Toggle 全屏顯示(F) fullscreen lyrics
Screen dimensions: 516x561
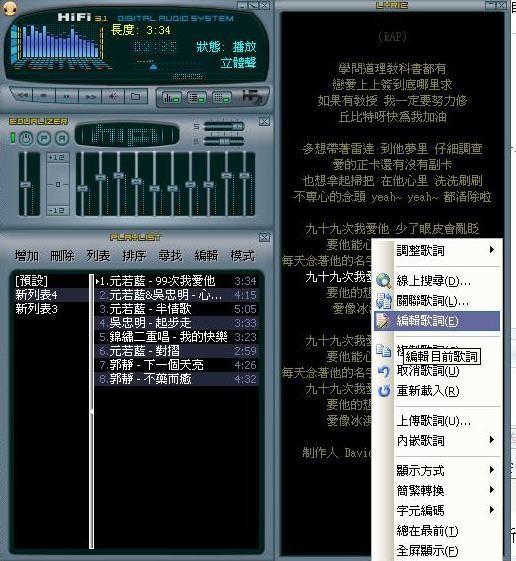[437, 551]
